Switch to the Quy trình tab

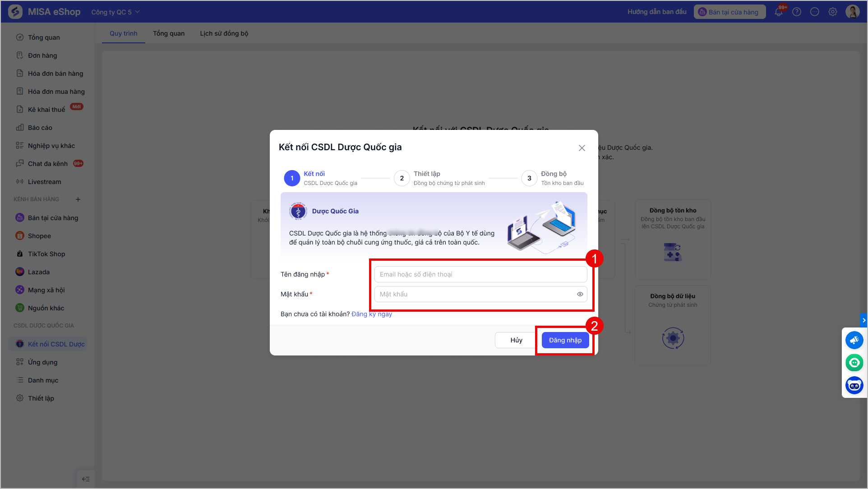coord(124,33)
